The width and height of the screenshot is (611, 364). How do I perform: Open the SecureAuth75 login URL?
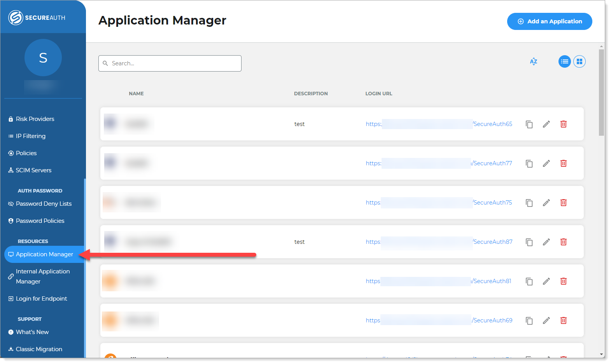pos(439,203)
